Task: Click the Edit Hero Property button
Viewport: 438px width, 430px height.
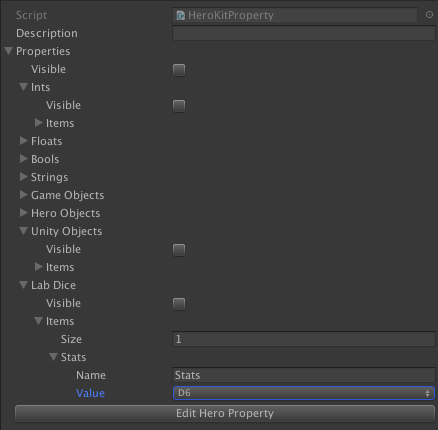Action: click(x=225, y=414)
